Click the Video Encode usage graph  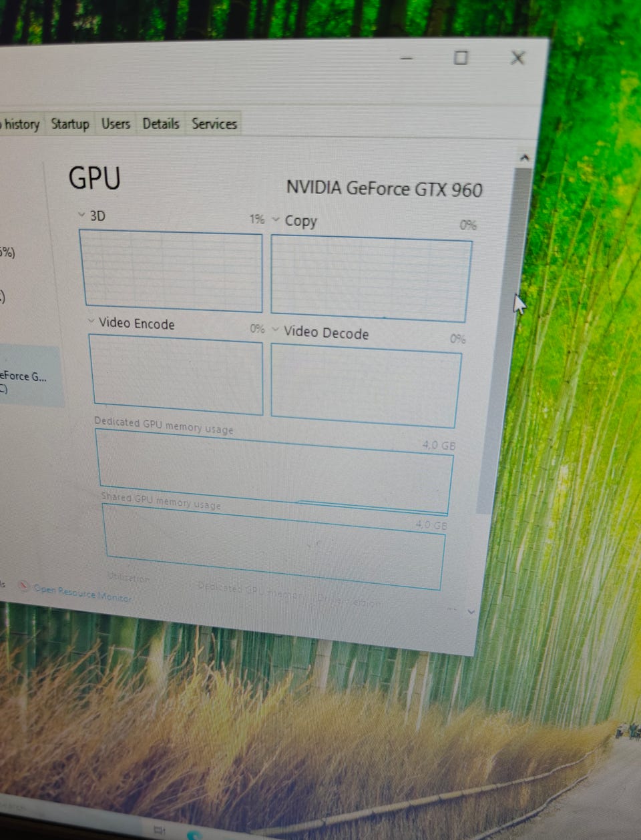pyautogui.click(x=176, y=374)
